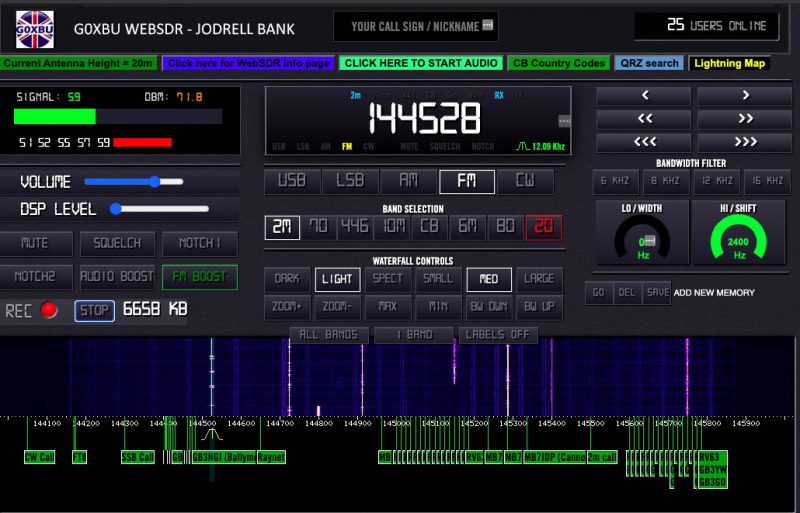Image resolution: width=800 pixels, height=513 pixels.
Task: Click memory GO button
Action: [x=599, y=292]
